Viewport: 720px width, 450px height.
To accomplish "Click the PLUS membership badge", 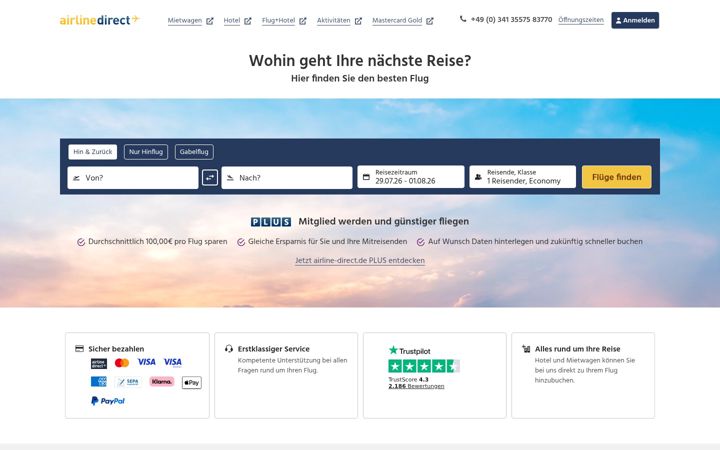I will point(271,222).
